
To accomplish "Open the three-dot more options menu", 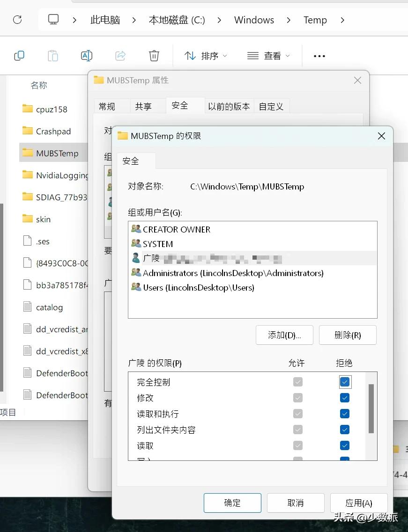I will tap(319, 56).
